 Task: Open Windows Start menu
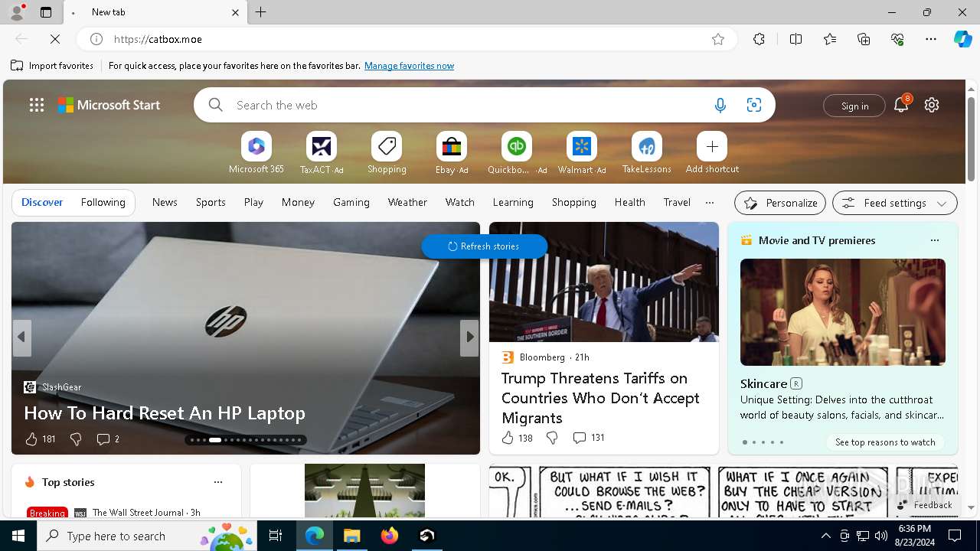pos(18,536)
